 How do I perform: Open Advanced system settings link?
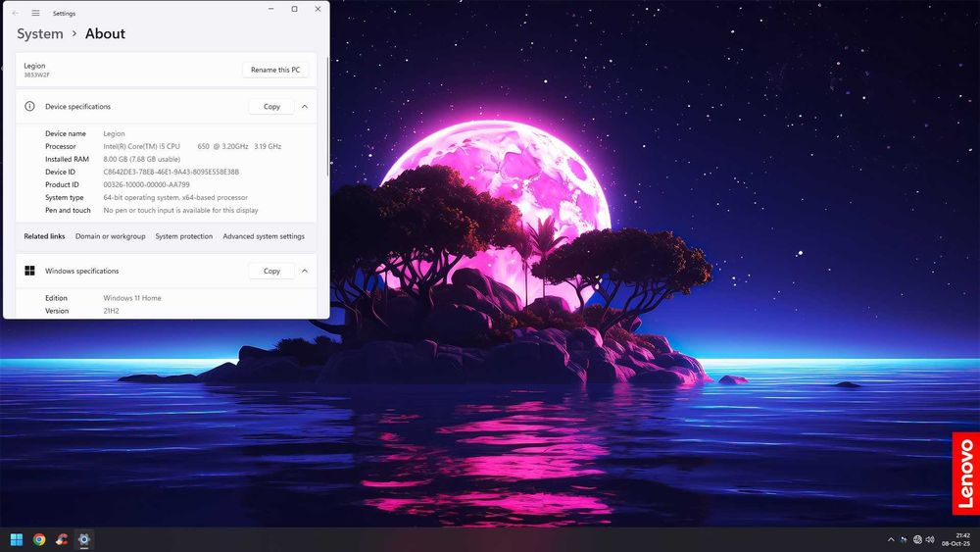[x=264, y=236]
